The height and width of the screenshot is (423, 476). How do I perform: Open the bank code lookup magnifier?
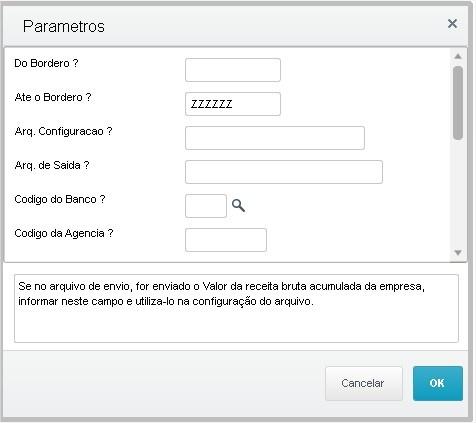(238, 206)
